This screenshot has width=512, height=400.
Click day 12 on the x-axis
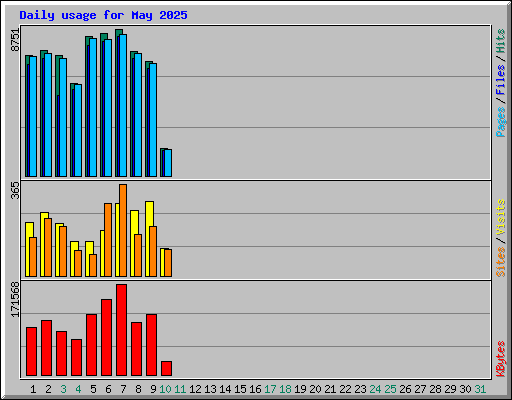point(195,389)
